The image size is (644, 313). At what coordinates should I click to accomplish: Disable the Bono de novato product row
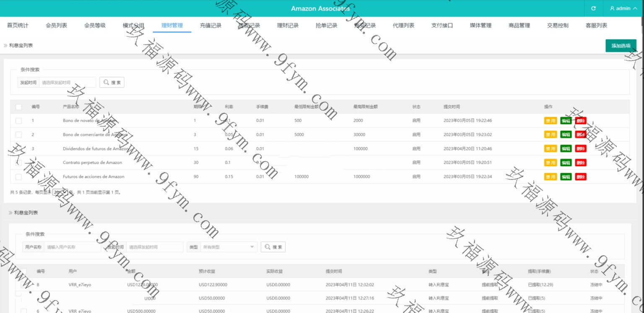[x=550, y=121]
